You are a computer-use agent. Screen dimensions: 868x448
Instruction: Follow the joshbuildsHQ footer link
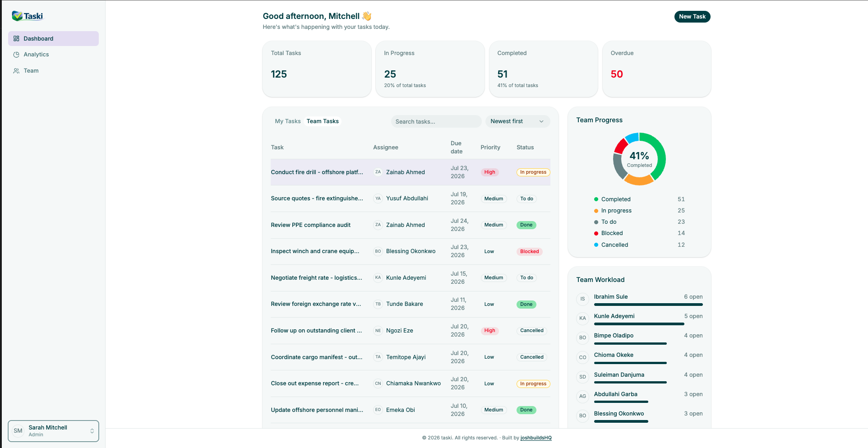[x=536, y=438]
